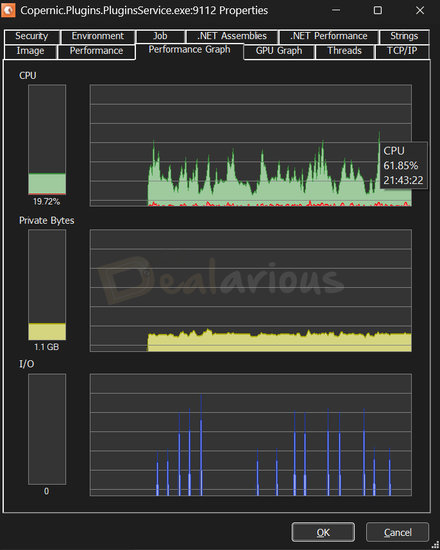Click the Performance Graph tab
440x550 pixels.
coord(189,50)
